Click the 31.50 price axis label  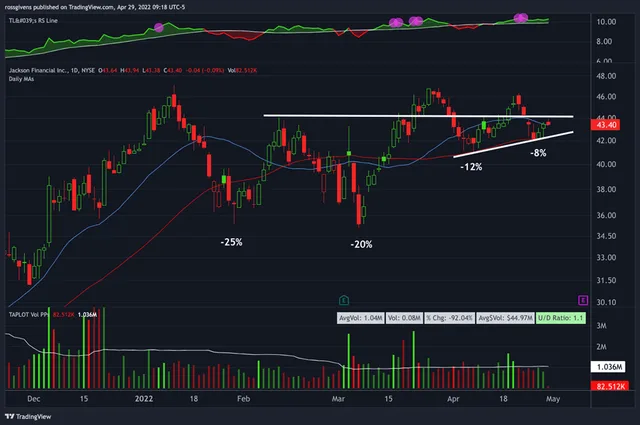point(606,280)
